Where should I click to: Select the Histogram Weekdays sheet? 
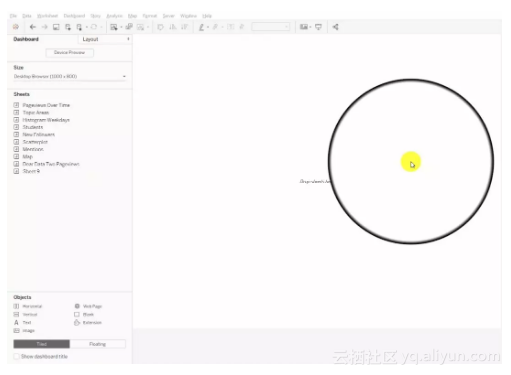[42, 120]
